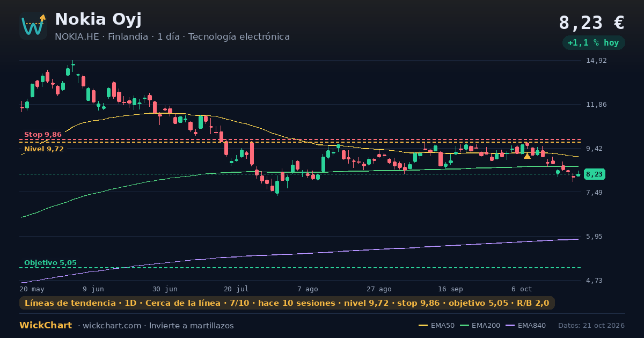Click the WickChart logo icon
The height and width of the screenshot is (338, 644).
33,26
